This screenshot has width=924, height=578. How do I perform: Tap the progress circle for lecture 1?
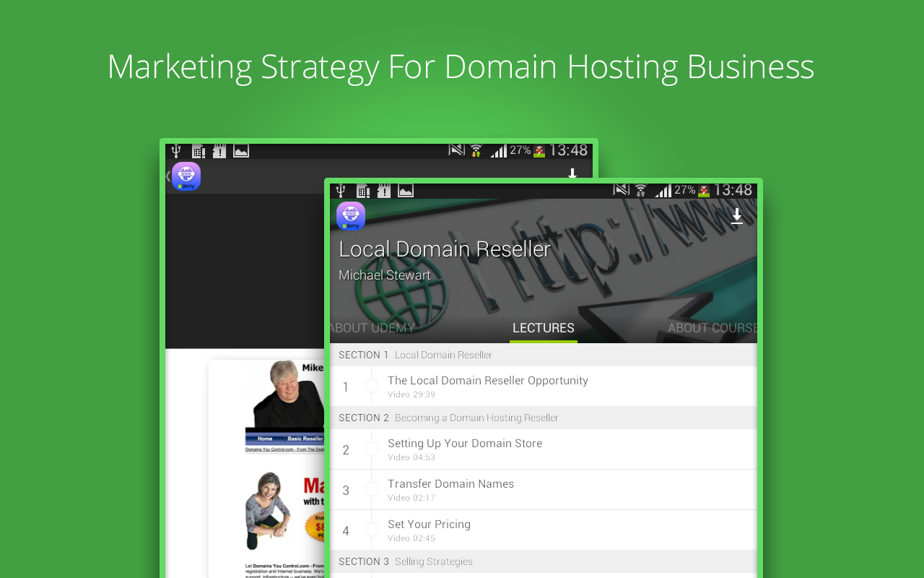[372, 387]
